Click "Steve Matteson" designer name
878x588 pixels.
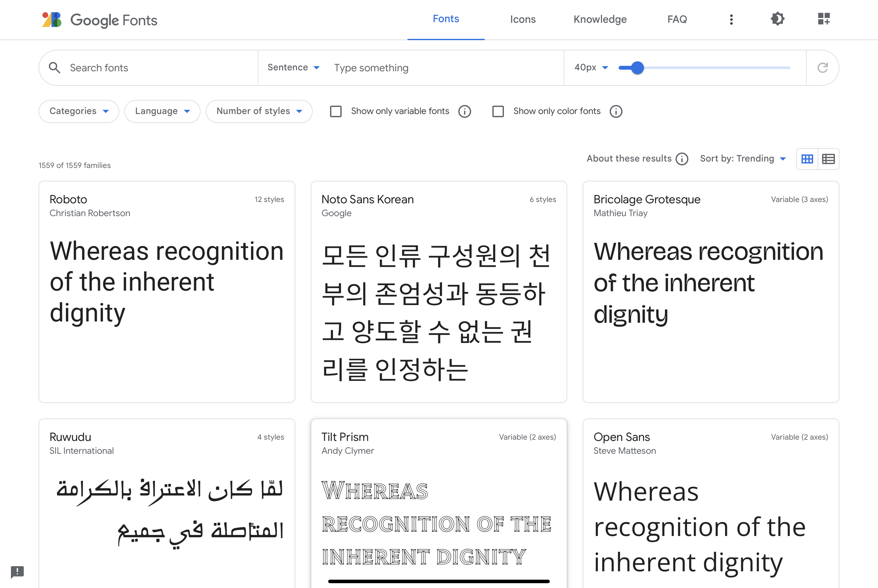coord(624,451)
